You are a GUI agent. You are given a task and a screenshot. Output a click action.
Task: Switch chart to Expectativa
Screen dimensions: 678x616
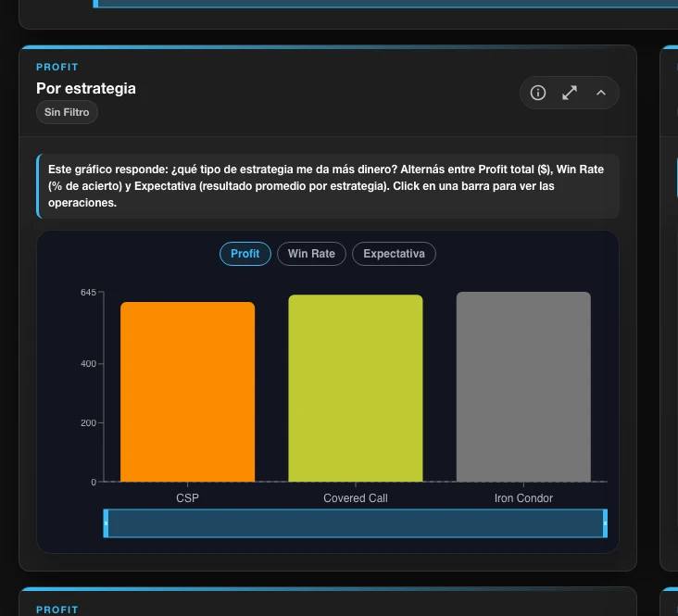(x=394, y=254)
